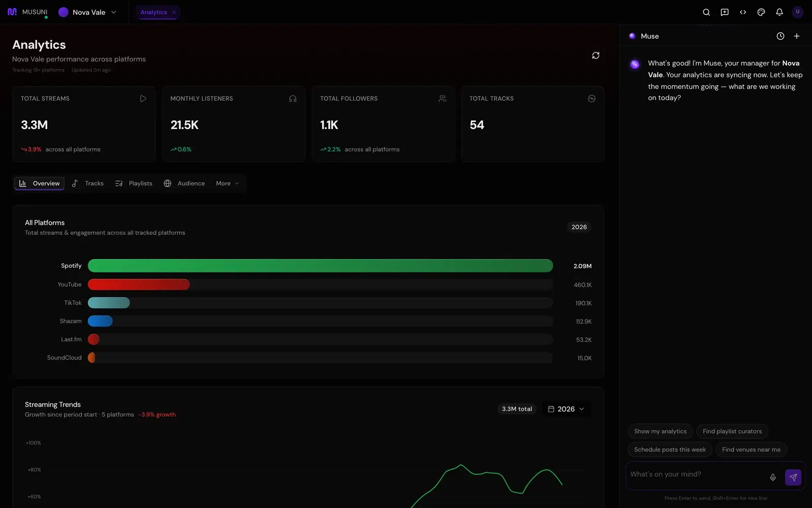
Task: Click Show my analytics suggestion
Action: point(660,431)
